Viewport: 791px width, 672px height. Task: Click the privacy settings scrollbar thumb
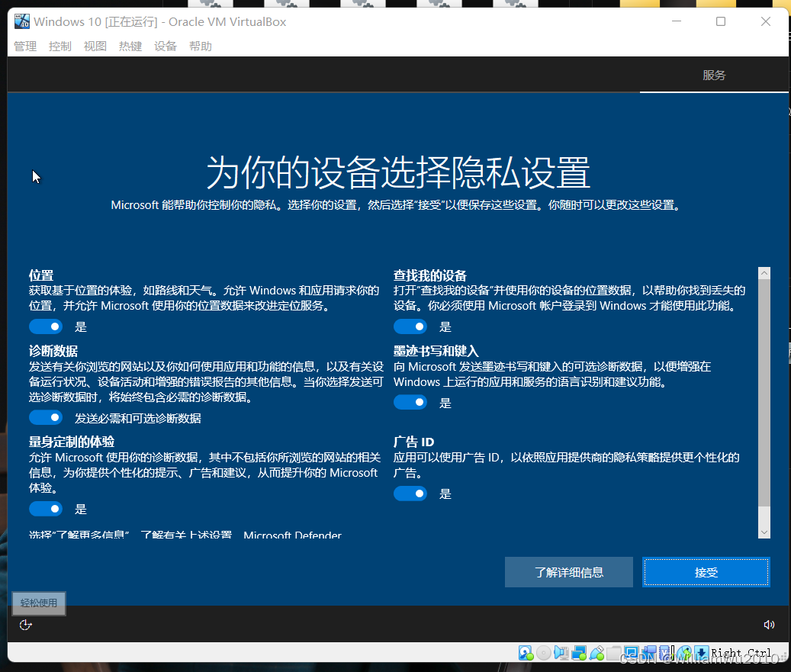tap(764, 393)
